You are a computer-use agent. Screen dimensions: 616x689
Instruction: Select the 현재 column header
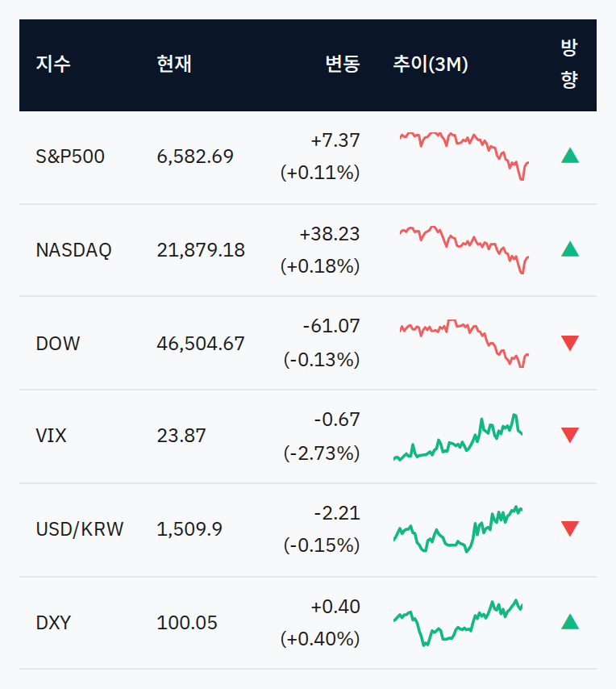174,65
